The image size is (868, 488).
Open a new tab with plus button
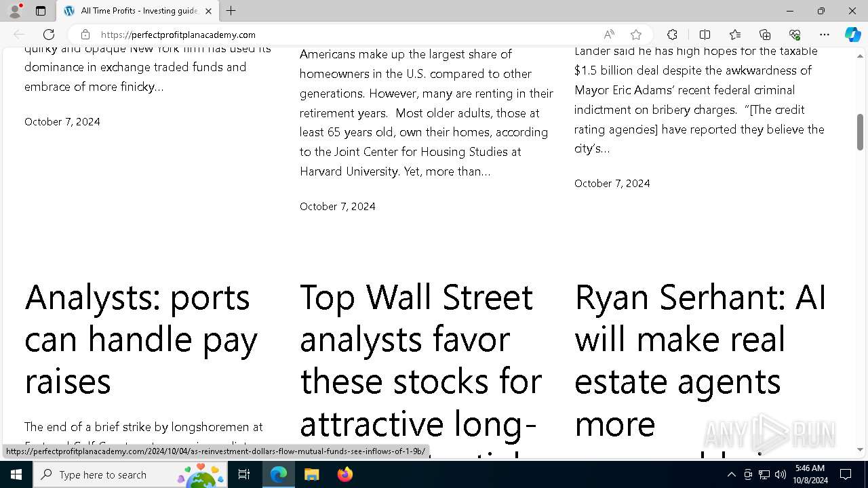(231, 11)
